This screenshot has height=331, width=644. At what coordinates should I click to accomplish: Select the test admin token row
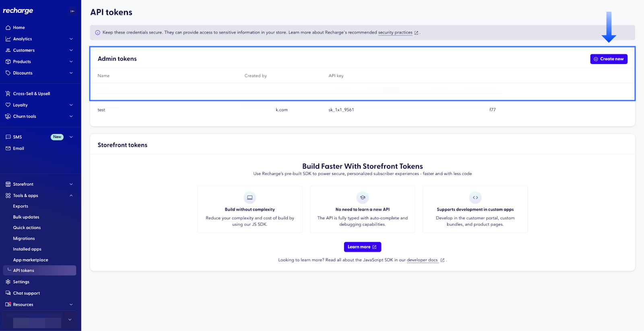coord(101,110)
